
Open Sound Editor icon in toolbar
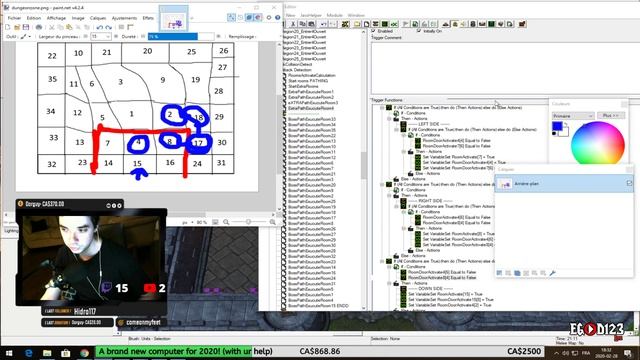[464, 24]
